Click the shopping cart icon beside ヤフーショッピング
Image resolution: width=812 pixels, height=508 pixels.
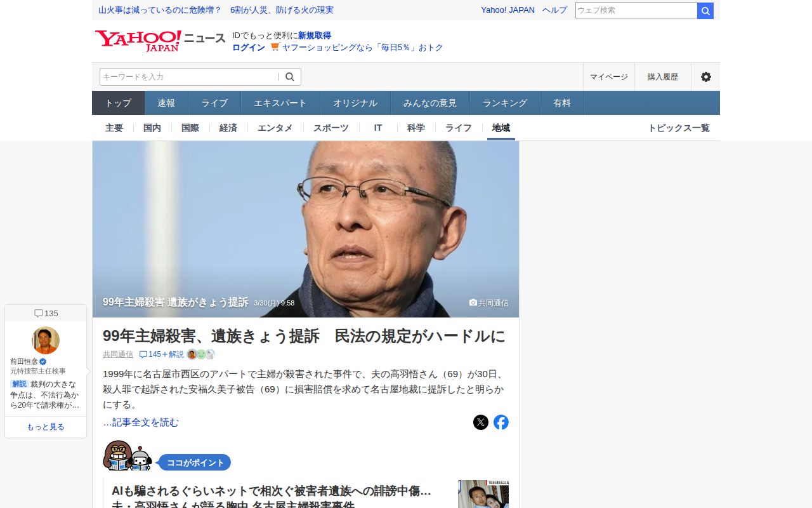(x=275, y=47)
